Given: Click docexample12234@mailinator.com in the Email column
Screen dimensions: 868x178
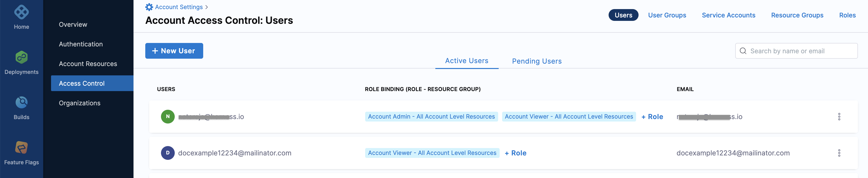Looking at the screenshot, I should coord(733,153).
